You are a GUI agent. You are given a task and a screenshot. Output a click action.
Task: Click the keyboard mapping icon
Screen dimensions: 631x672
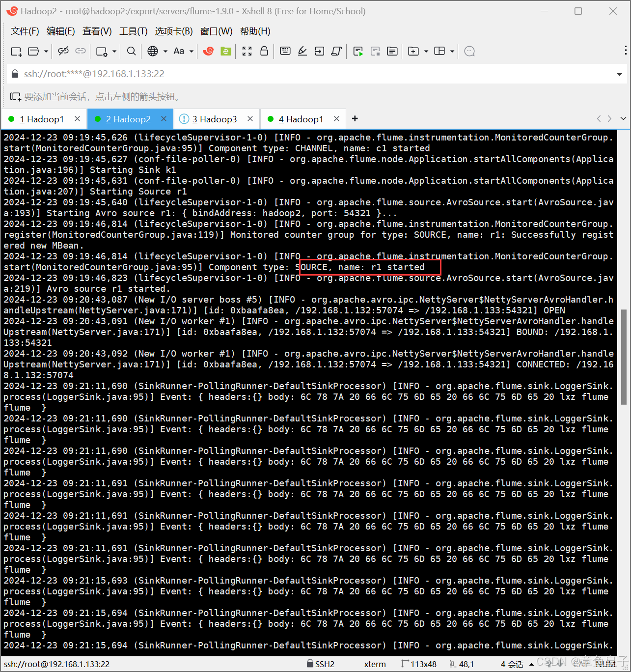click(x=285, y=51)
